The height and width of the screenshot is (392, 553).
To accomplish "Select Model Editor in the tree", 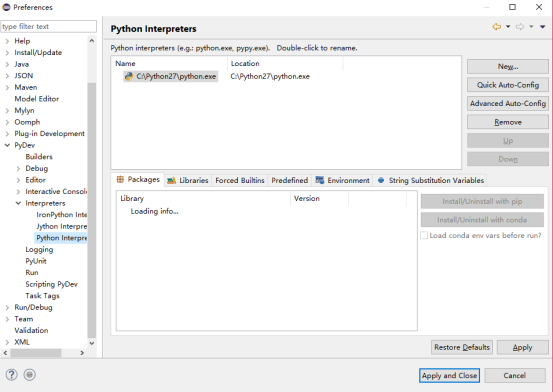I will coord(37,99).
